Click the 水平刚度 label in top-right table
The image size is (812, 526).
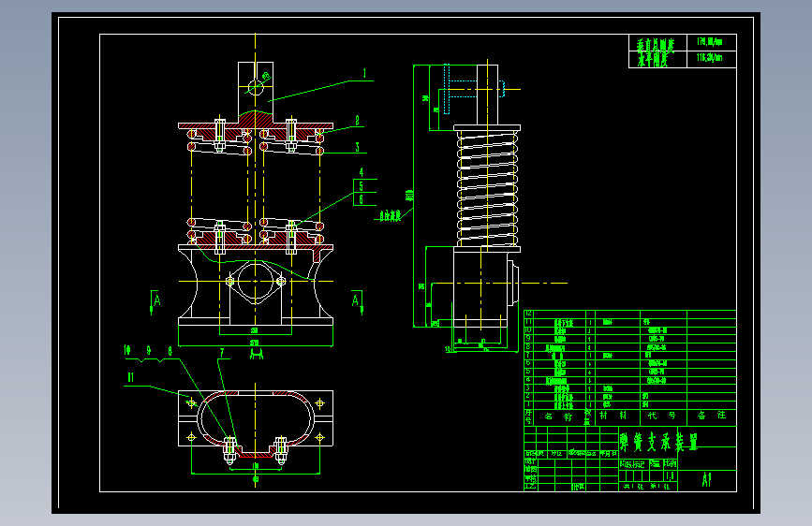coord(652,61)
